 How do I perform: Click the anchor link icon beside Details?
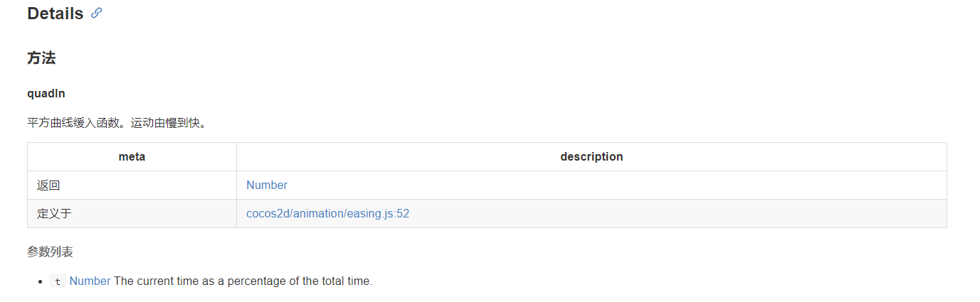point(97,13)
